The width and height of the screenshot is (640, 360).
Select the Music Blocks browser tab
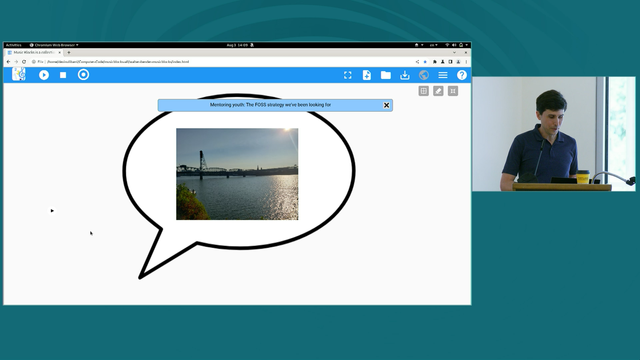tap(34, 53)
